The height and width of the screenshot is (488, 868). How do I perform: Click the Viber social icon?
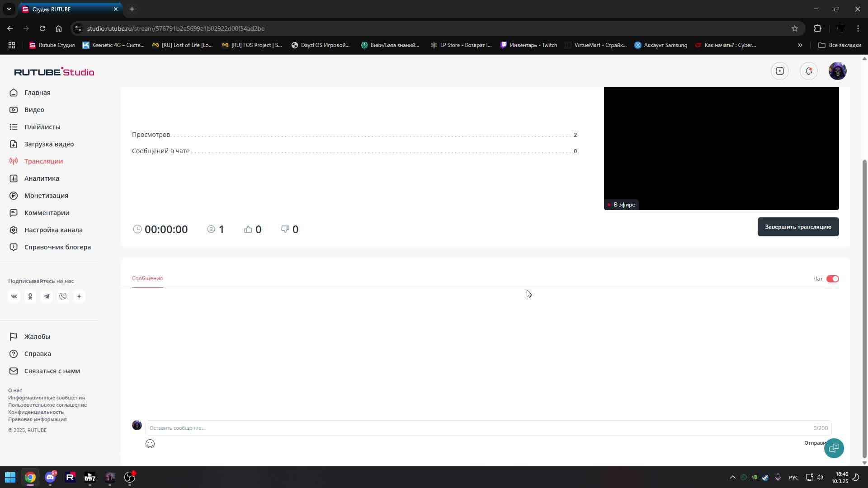63,296
